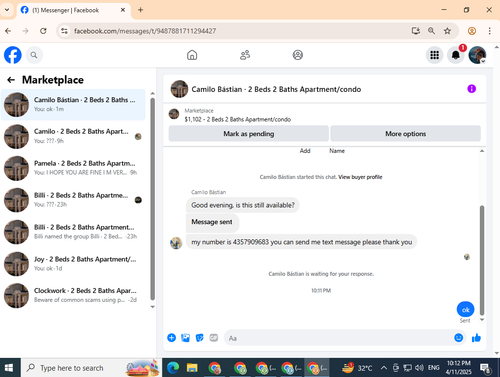Image resolution: width=500 pixels, height=377 pixels.
Task: Click the listing thumbnail next to Marketplace label
Action: pos(174,114)
